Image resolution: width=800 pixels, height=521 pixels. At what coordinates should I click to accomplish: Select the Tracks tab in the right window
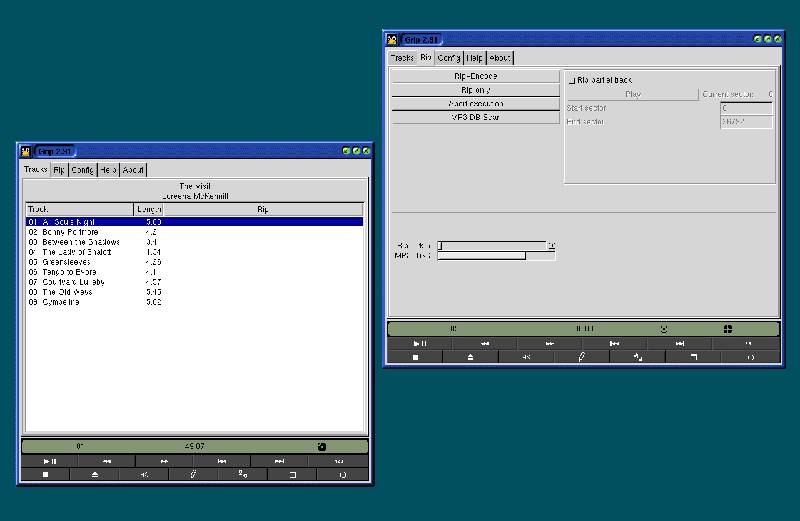tap(402, 58)
